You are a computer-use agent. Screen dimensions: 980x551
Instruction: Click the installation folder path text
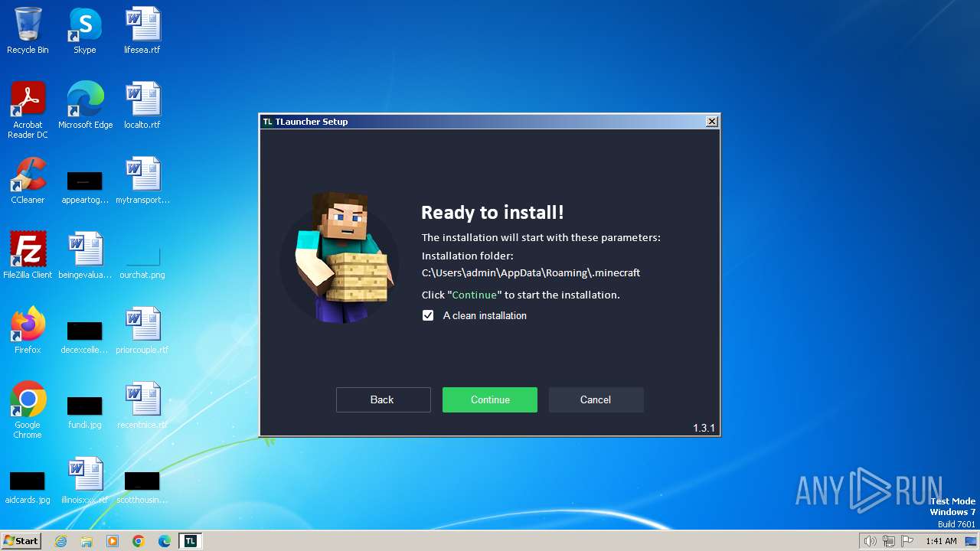click(531, 272)
